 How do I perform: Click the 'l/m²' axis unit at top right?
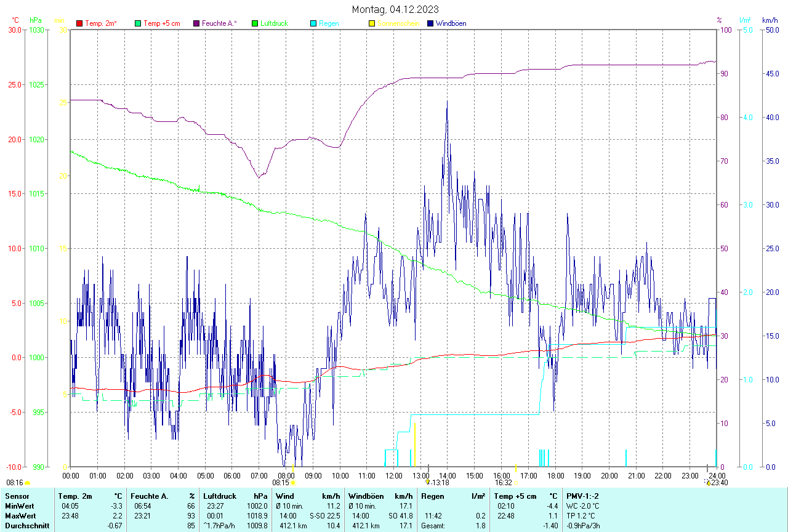[745, 20]
